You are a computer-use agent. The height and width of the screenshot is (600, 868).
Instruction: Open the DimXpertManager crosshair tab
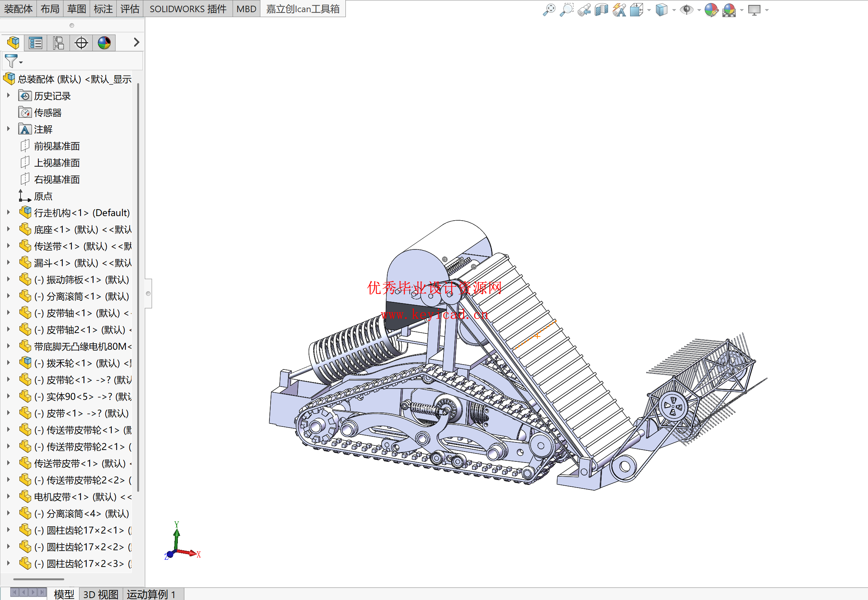[x=81, y=43]
